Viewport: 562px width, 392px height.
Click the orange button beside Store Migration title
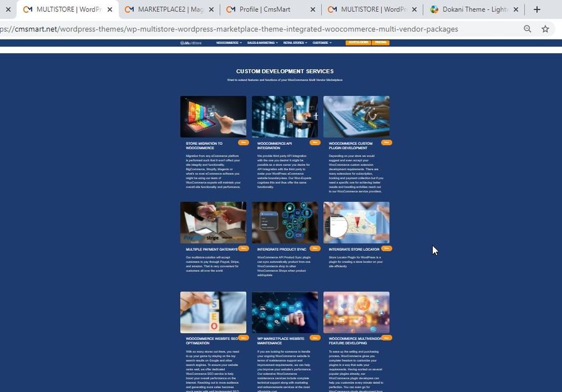click(243, 143)
